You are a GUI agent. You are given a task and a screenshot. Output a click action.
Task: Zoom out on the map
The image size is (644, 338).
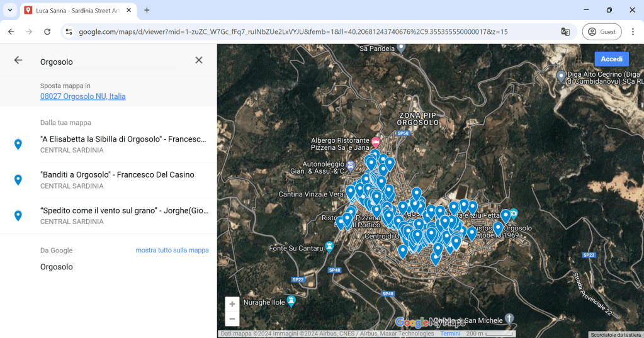[x=232, y=319]
